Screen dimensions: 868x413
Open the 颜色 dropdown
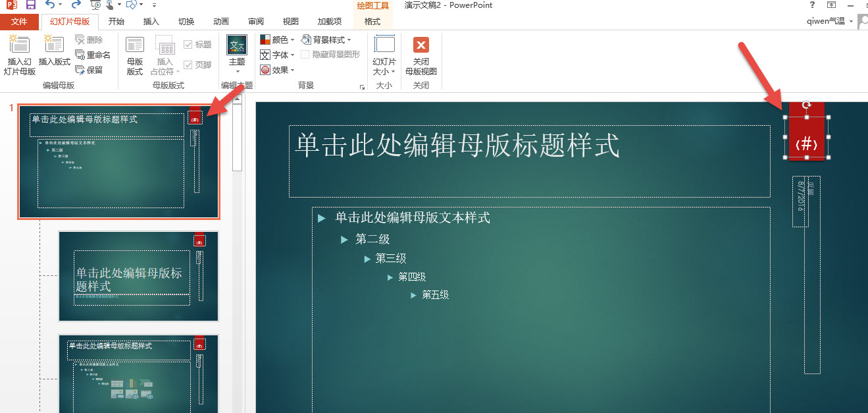coord(276,40)
